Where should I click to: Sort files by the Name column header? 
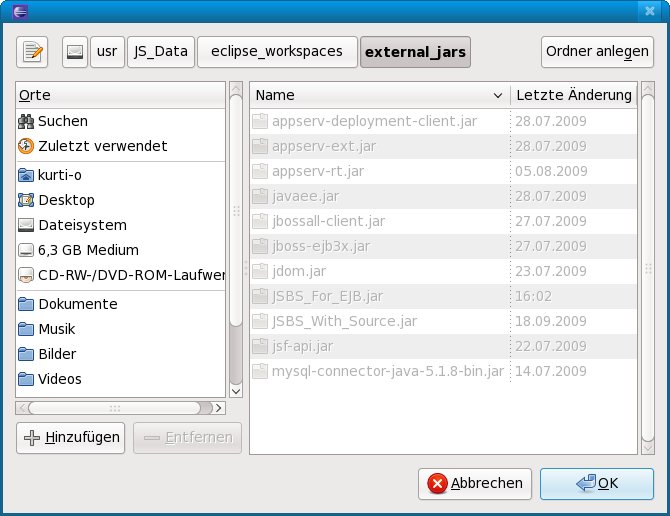(378, 95)
